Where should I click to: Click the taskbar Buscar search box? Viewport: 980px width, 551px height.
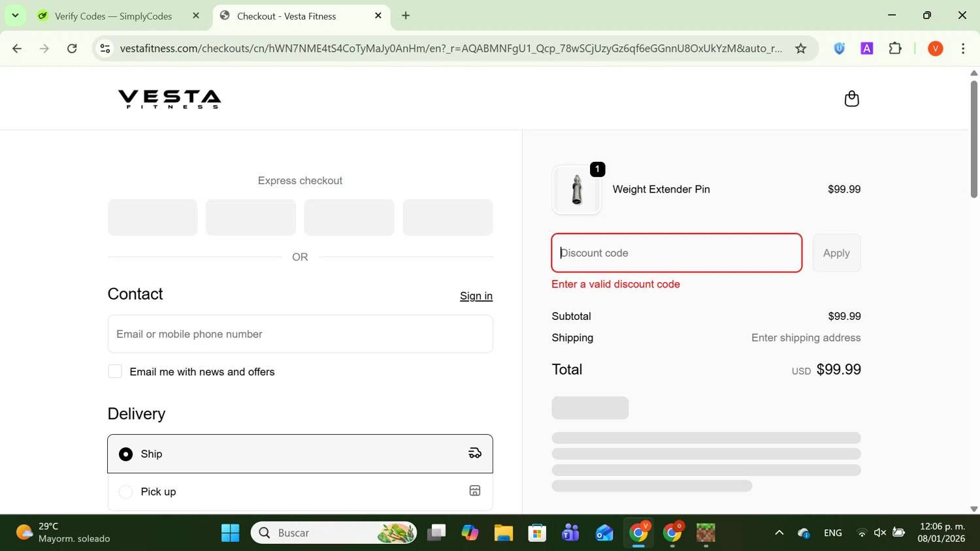click(x=334, y=533)
